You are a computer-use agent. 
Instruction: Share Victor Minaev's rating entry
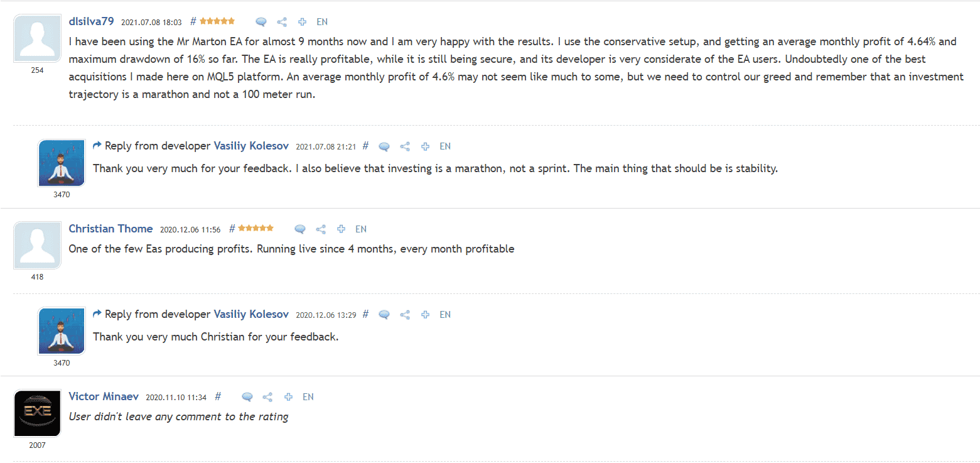tap(267, 397)
